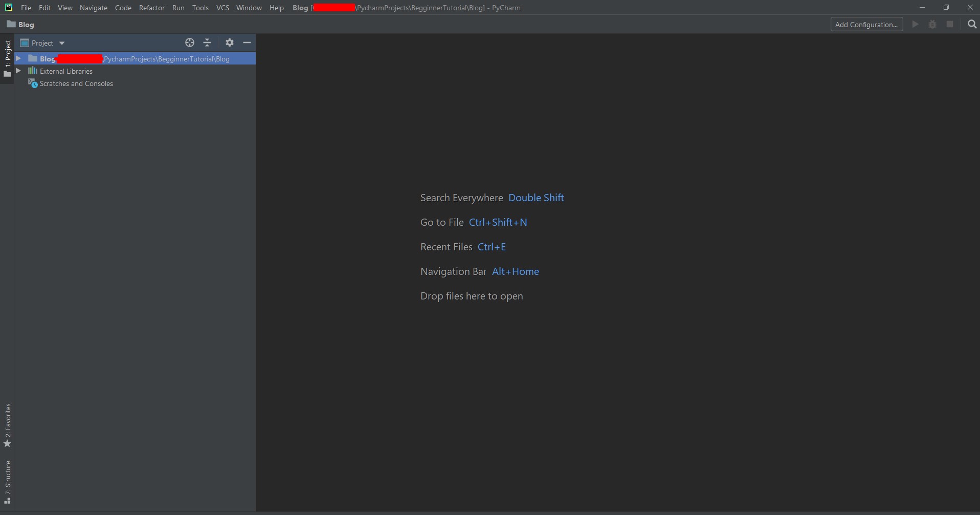Expand the External Libraries node

click(x=18, y=71)
